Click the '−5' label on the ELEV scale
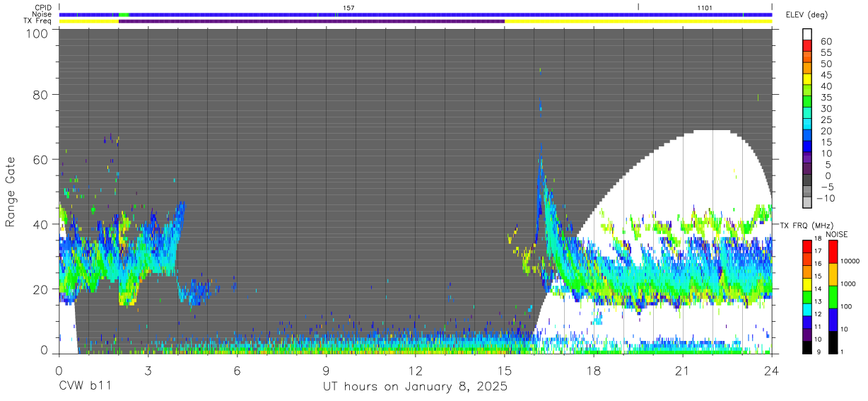 coord(826,187)
